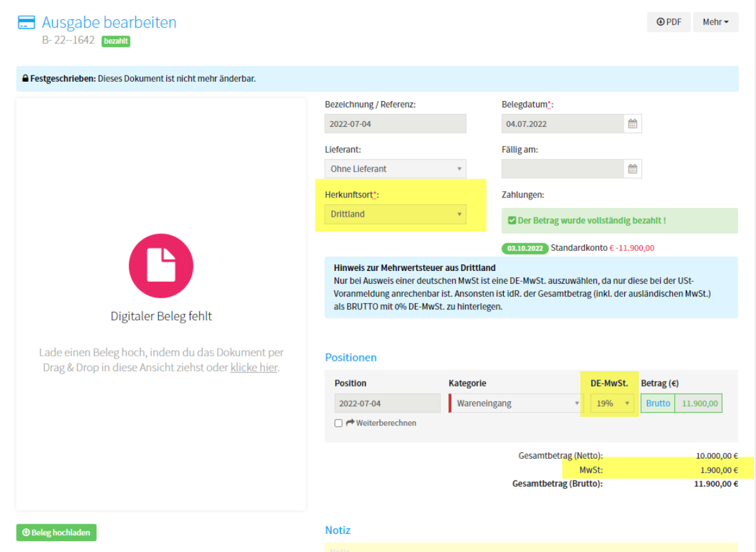756x552 pixels.
Task: Click the lock icon next to Festgeschrieben
Action: pos(25,78)
